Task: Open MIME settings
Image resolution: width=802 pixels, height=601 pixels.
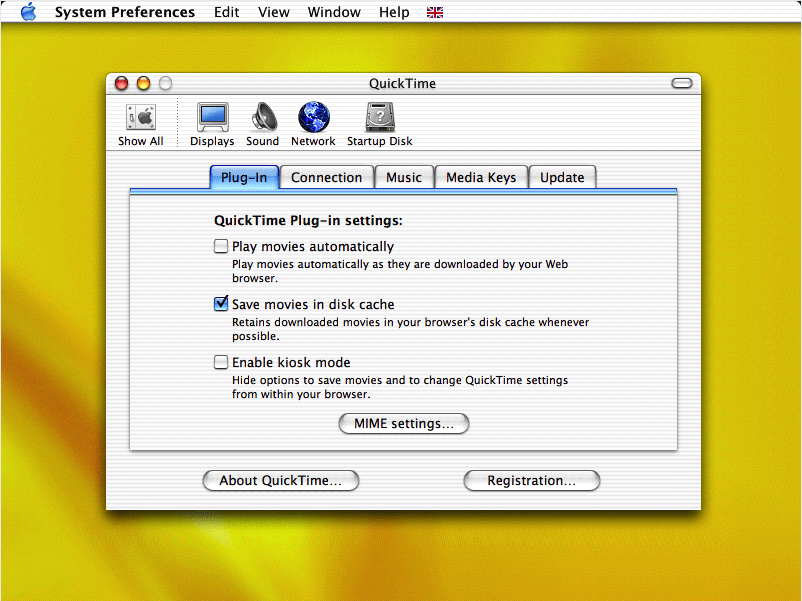Action: click(403, 423)
